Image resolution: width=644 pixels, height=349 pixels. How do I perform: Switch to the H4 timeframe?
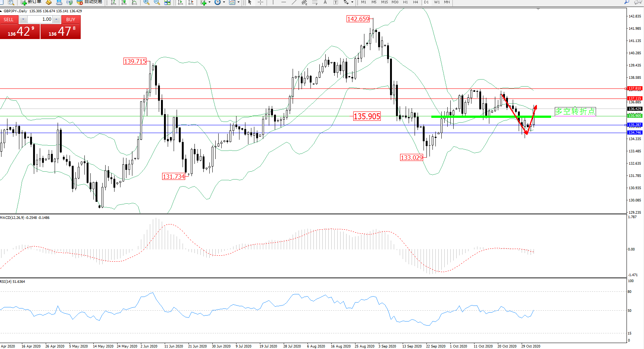(415, 2)
